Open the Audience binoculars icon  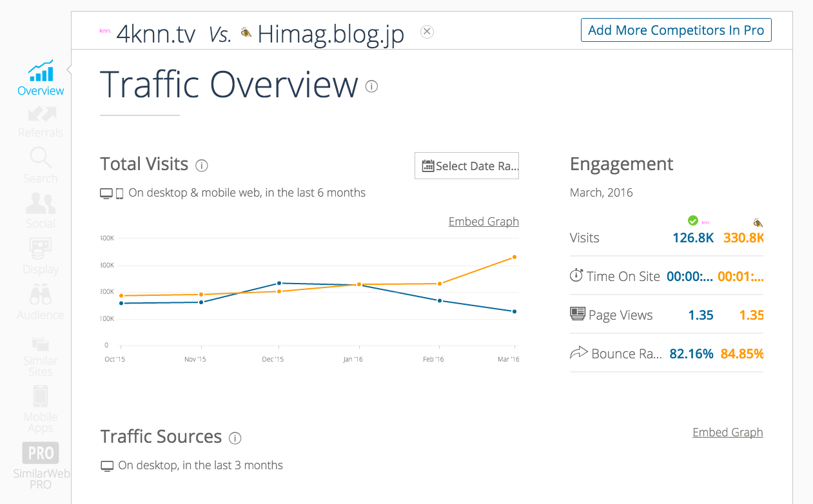point(41,295)
